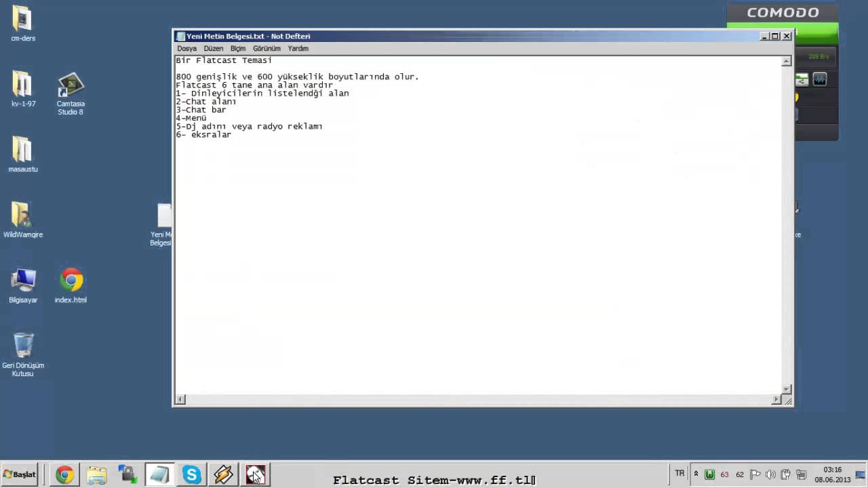Open the Geri Dönüşüm Kutusu recycle bin
This screenshot has width=868, height=488.
tap(22, 354)
